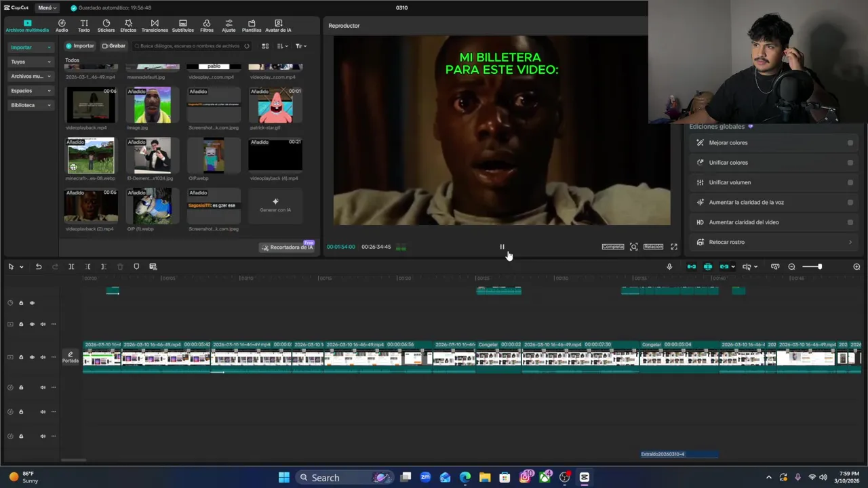This screenshot has width=868, height=488.
Task: Zoom in the timeline with plus icon
Action: click(856, 266)
